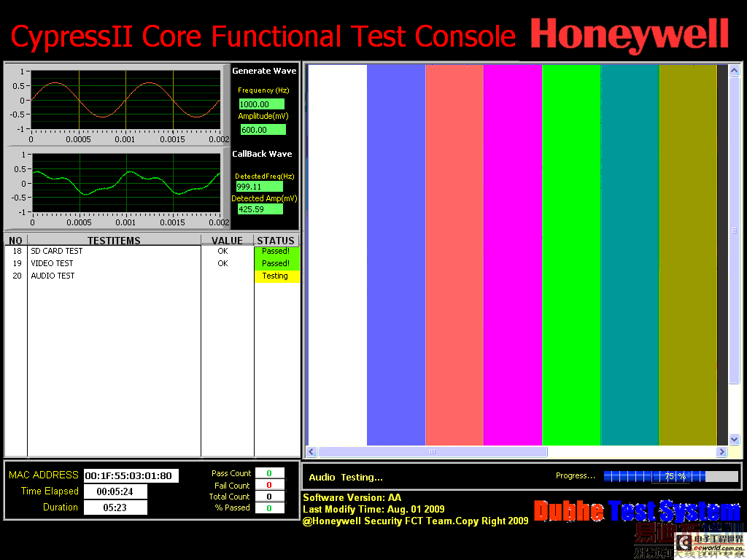
Task: Click the white color bar in video
Action: pyautogui.click(x=338, y=254)
